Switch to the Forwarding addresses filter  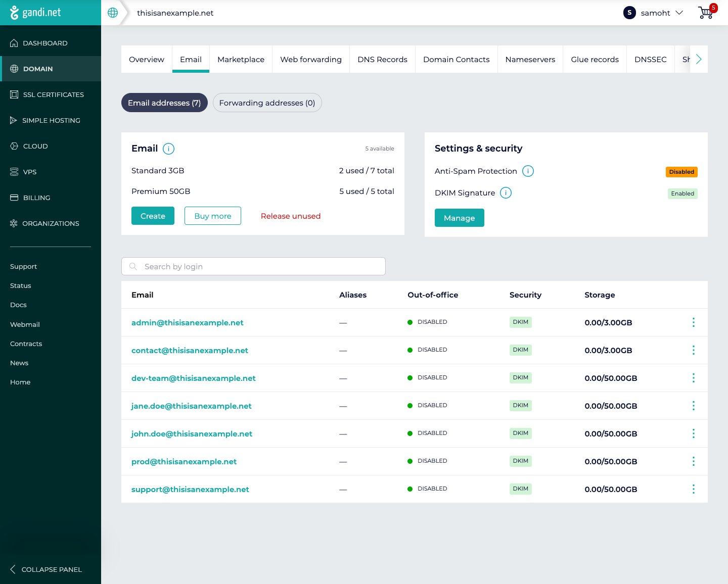[x=267, y=103]
